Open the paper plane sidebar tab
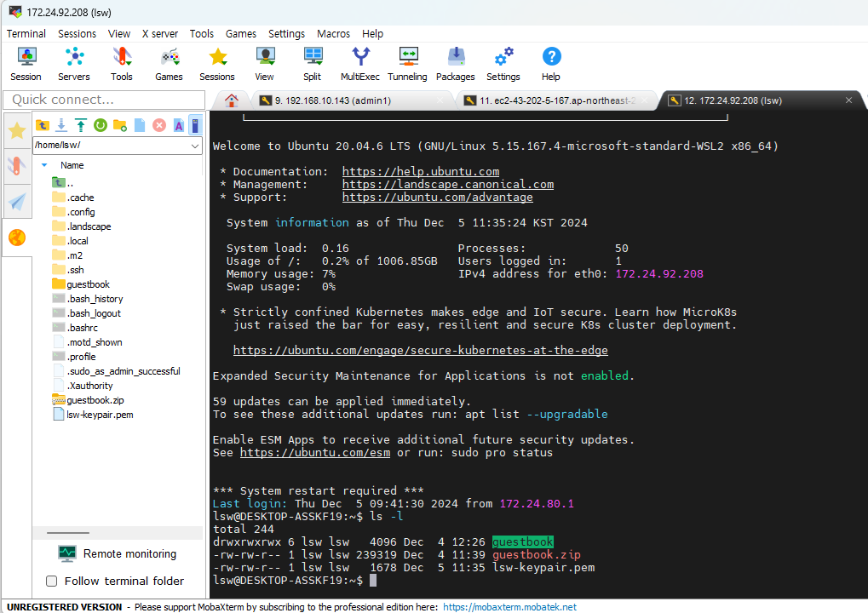Image resolution: width=868 pixels, height=613 pixels. (17, 202)
